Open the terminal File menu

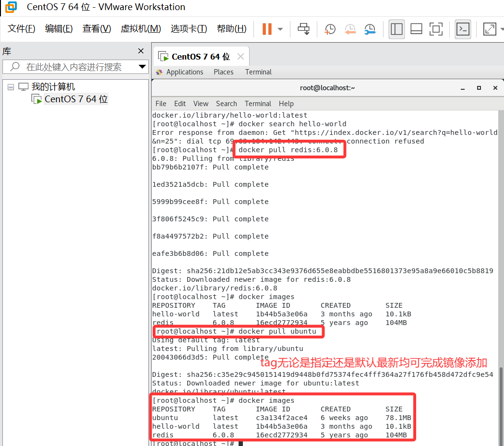click(x=161, y=104)
